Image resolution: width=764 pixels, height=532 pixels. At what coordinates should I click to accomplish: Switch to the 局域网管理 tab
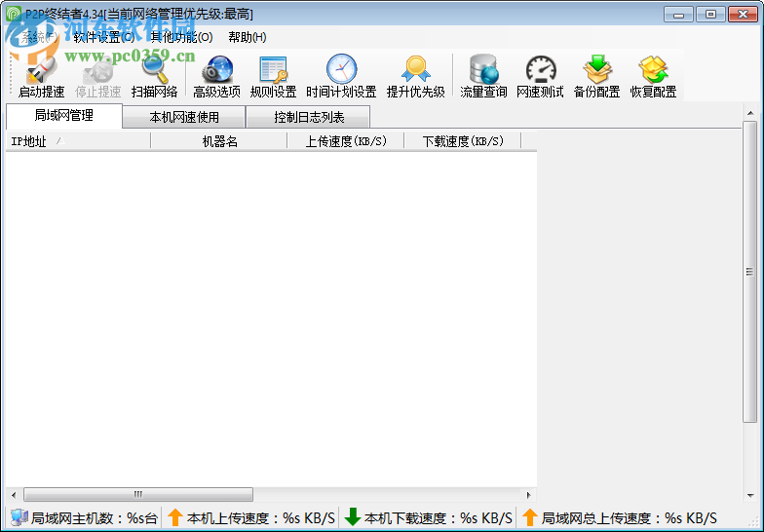coord(64,115)
